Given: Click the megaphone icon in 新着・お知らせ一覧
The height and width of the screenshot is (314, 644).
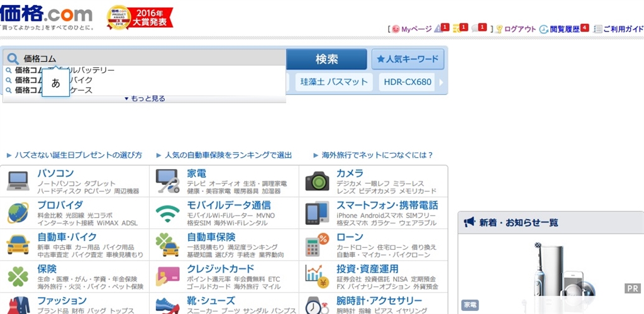Looking at the screenshot, I should pos(469,222).
